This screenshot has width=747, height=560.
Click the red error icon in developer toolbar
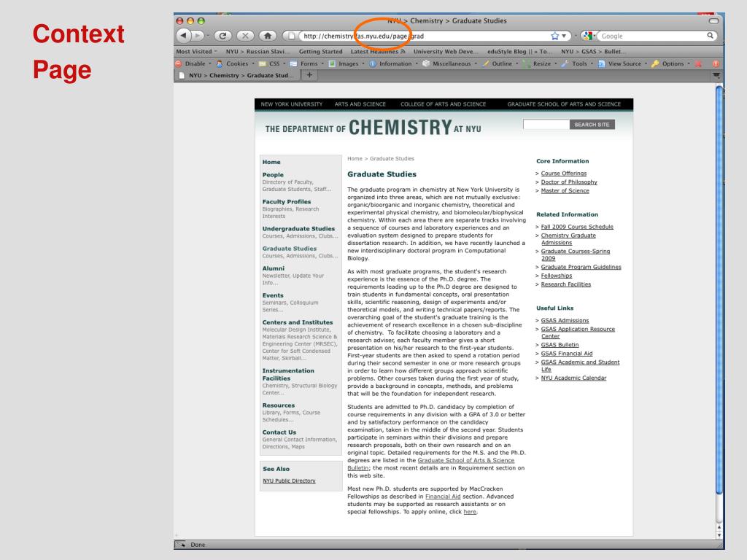pyautogui.click(x=716, y=63)
